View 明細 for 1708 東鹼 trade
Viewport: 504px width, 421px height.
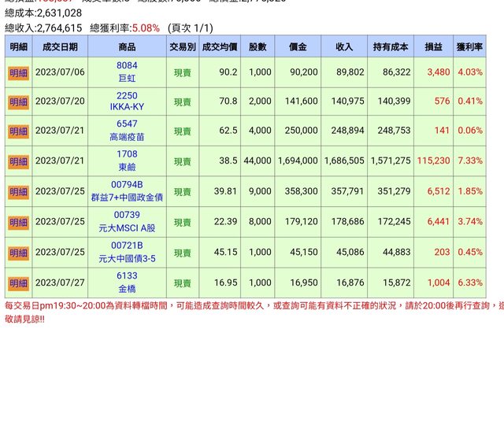click(18, 161)
